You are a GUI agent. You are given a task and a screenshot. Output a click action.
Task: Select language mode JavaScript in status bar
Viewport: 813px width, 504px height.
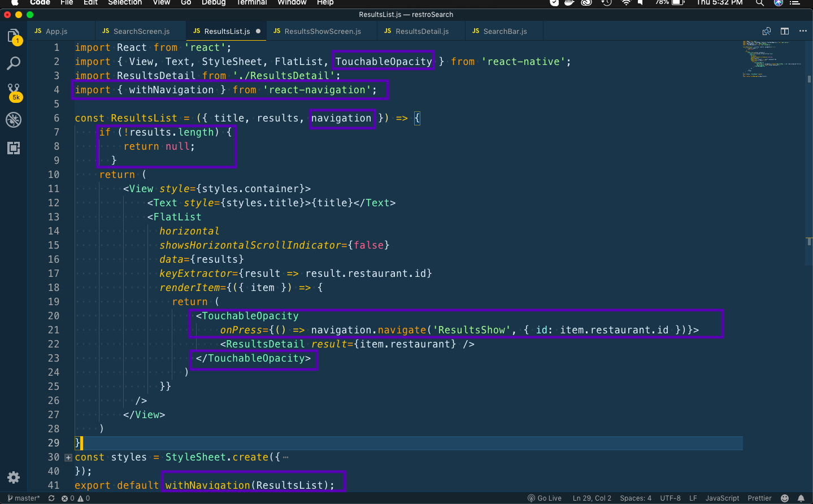pos(722,498)
